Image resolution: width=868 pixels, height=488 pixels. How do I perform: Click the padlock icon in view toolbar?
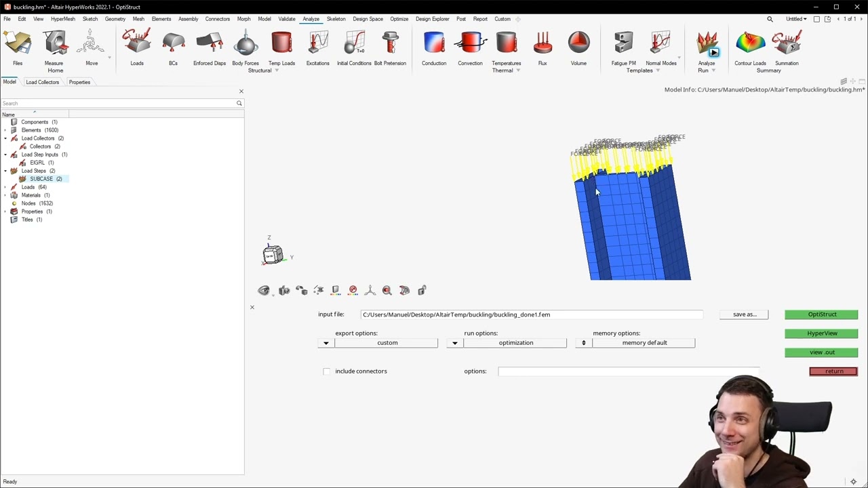pyautogui.click(x=422, y=290)
